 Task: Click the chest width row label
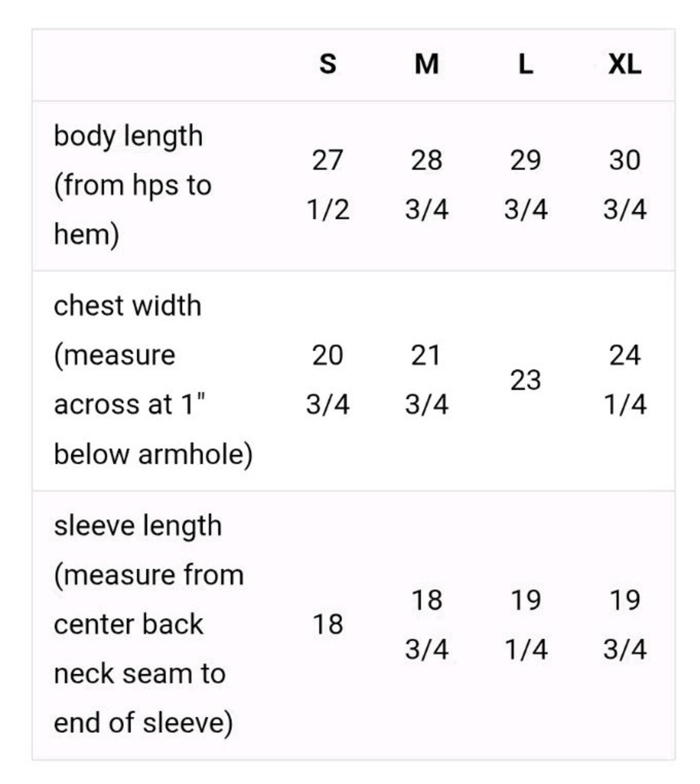tap(153, 380)
